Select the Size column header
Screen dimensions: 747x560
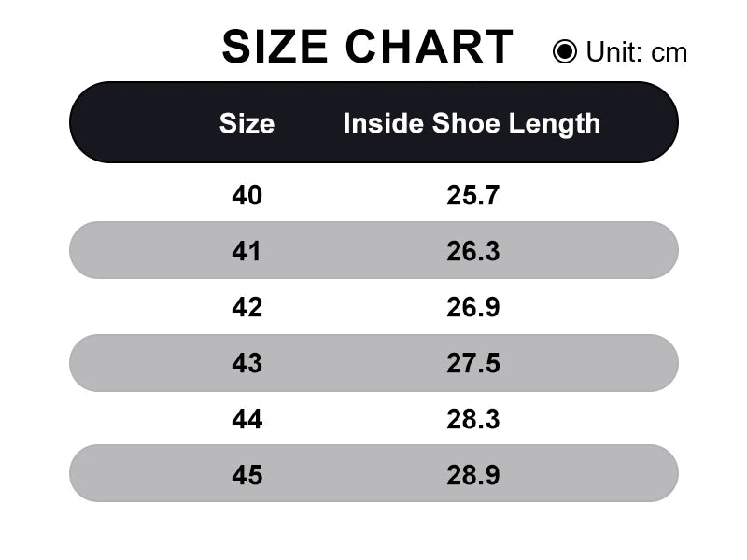(247, 124)
